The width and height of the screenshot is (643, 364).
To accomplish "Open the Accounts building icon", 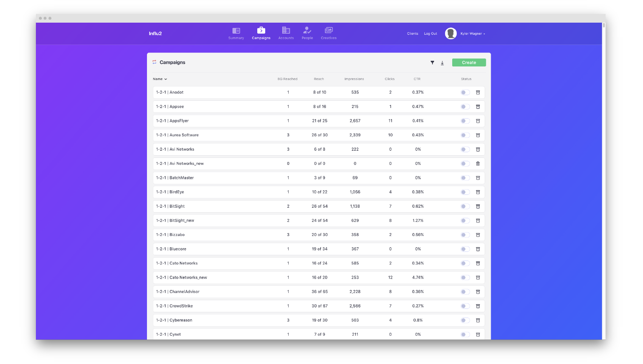I will click(286, 30).
